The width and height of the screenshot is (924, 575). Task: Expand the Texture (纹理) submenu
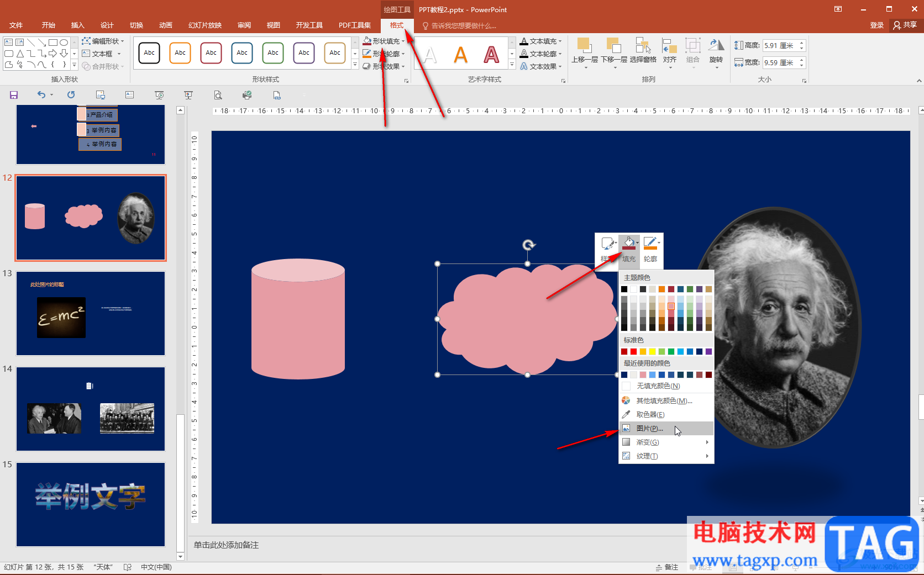pyautogui.click(x=666, y=456)
